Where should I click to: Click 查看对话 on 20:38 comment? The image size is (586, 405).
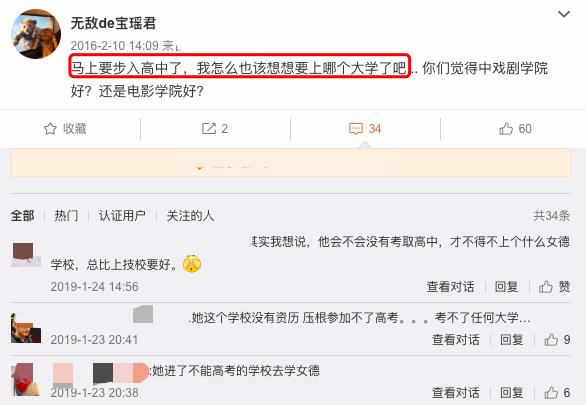[x=456, y=393]
